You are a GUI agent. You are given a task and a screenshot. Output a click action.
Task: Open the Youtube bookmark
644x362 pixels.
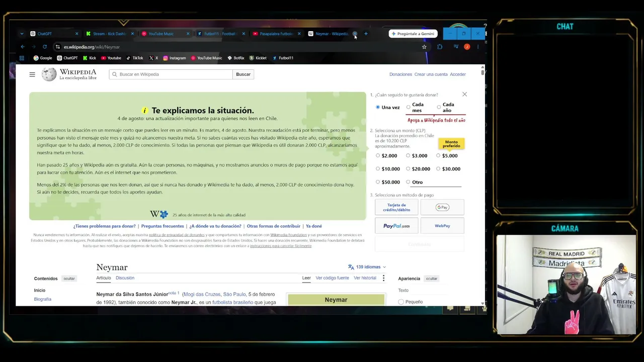[x=111, y=58]
